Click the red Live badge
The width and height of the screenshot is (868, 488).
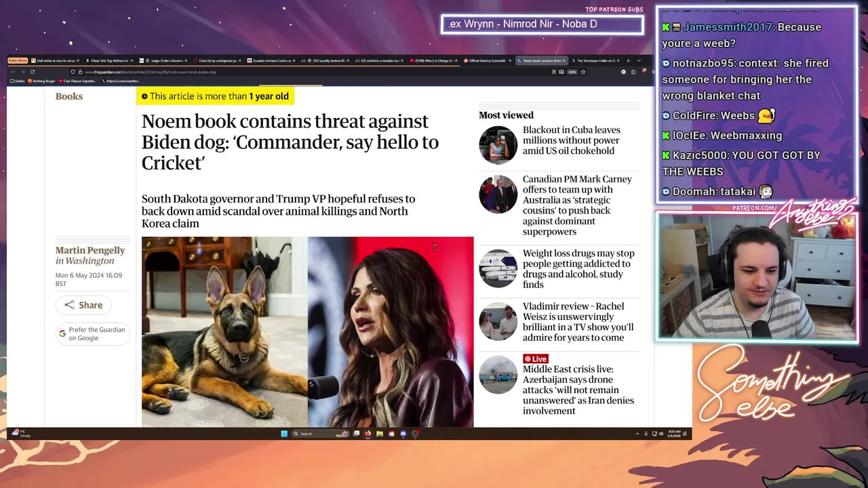535,359
